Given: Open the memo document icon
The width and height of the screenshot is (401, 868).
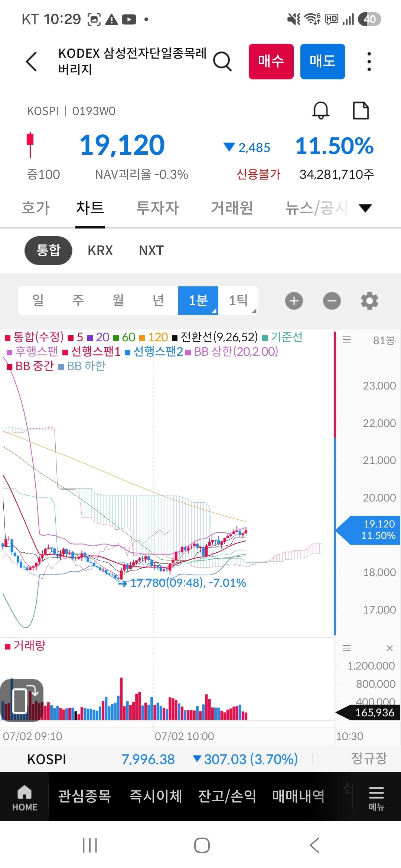Looking at the screenshot, I should 361,110.
